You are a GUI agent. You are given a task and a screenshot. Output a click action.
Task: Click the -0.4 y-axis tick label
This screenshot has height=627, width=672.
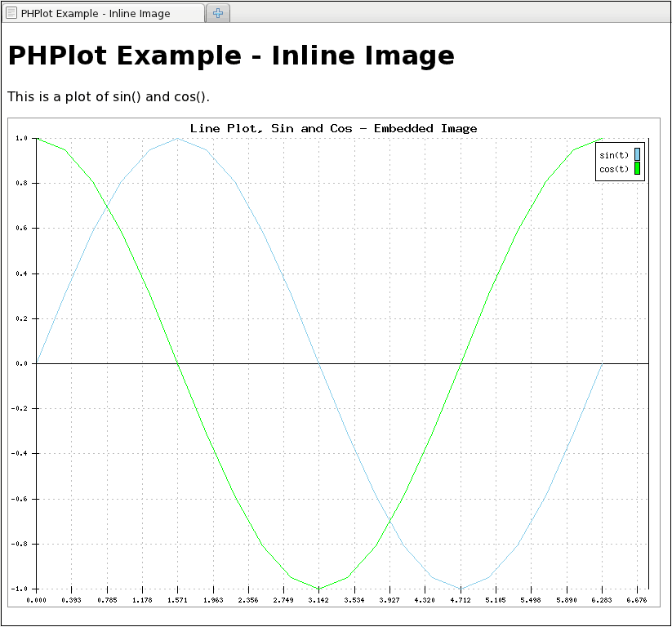pyautogui.click(x=20, y=453)
